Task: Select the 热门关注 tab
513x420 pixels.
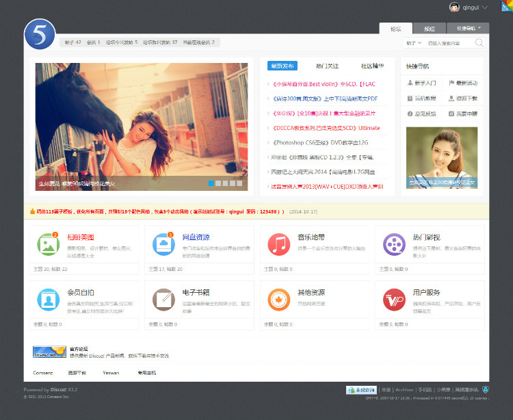Action: 327,66
